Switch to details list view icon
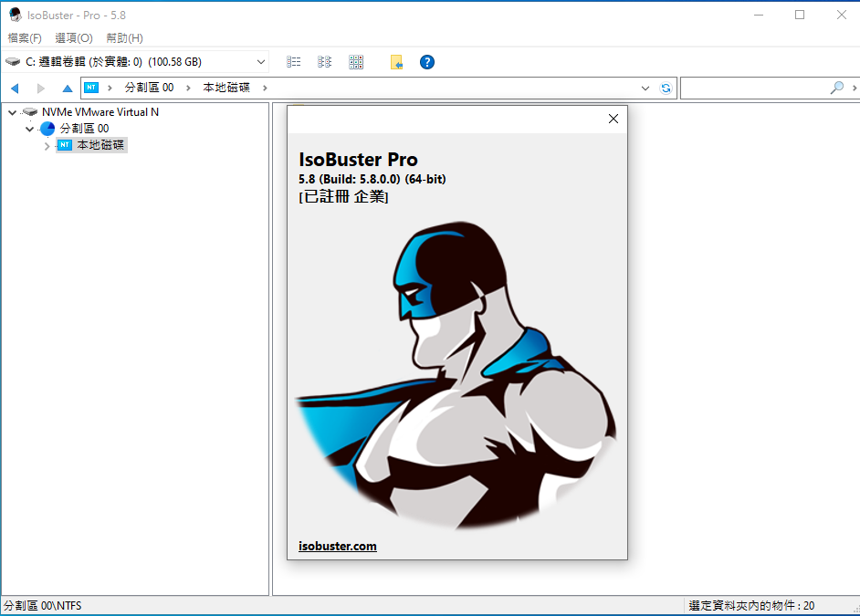The height and width of the screenshot is (616, 860). 293,62
